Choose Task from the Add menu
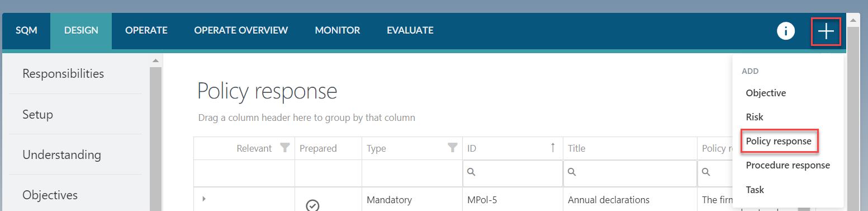Screen dimensions: 868x211 [x=755, y=190]
